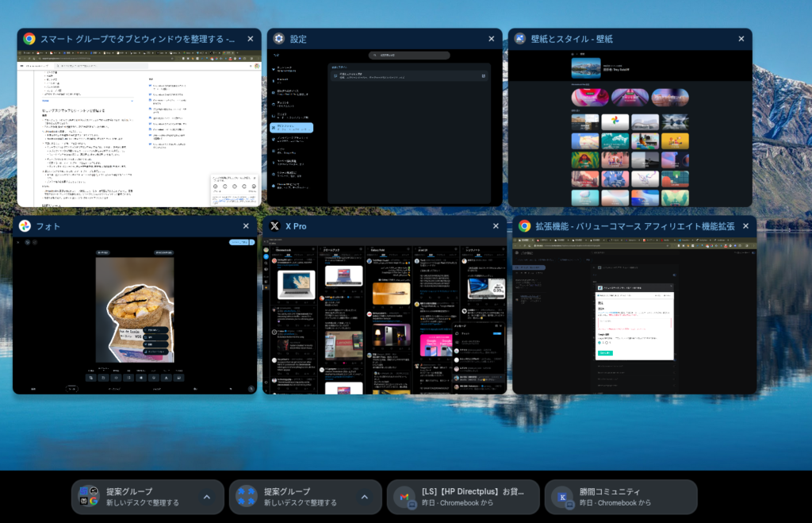Select the スマート グループ Chrome window preview

[139, 127]
